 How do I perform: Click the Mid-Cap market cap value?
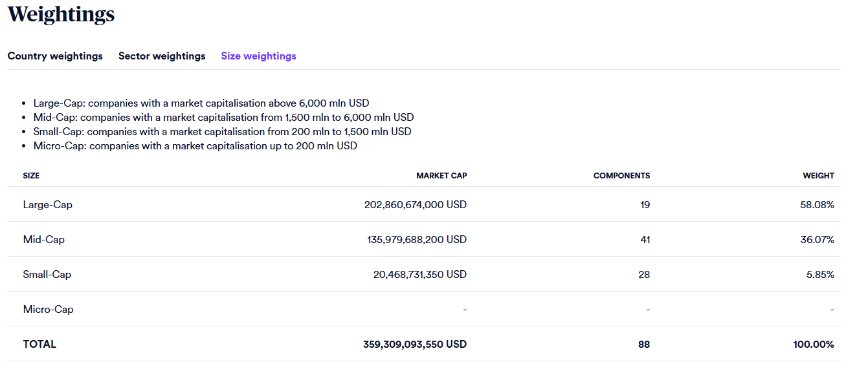(417, 240)
